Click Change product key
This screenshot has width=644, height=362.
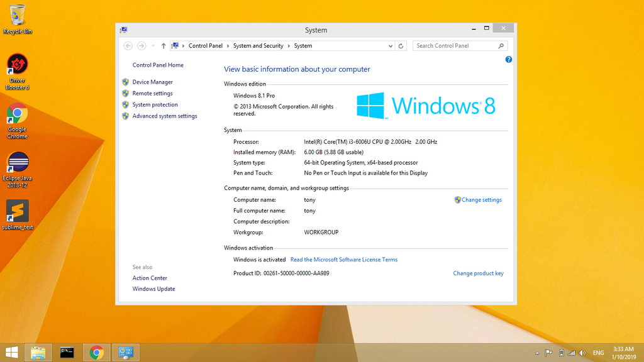click(478, 273)
